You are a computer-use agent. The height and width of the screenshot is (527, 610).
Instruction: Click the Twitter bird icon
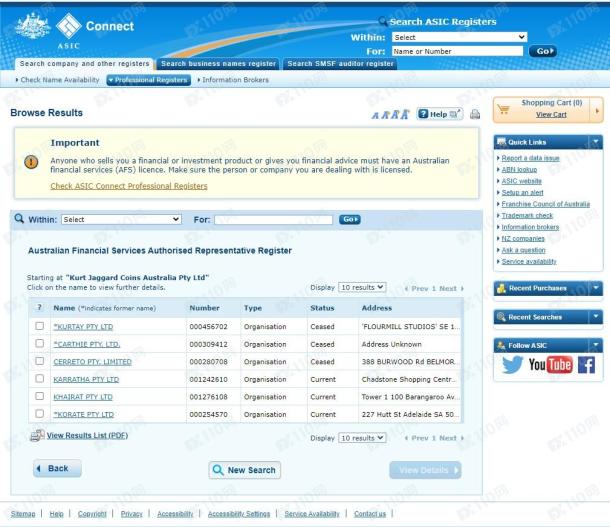512,365
